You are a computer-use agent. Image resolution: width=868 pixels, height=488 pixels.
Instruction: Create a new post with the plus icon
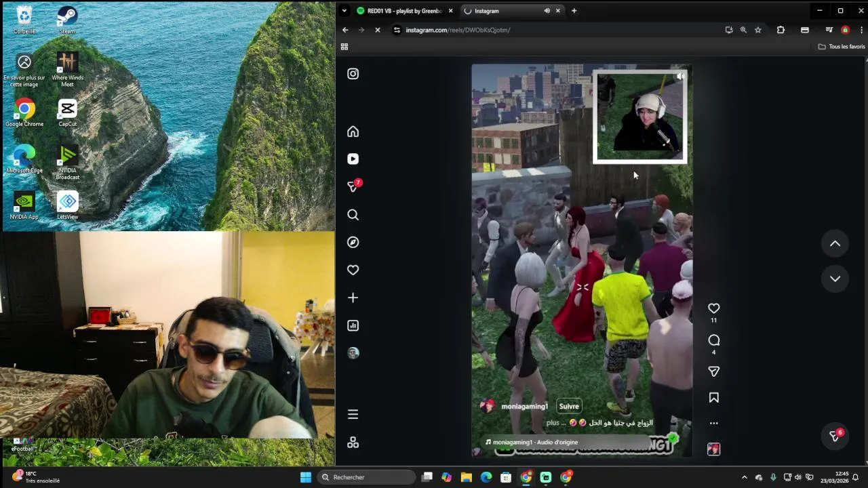353,298
